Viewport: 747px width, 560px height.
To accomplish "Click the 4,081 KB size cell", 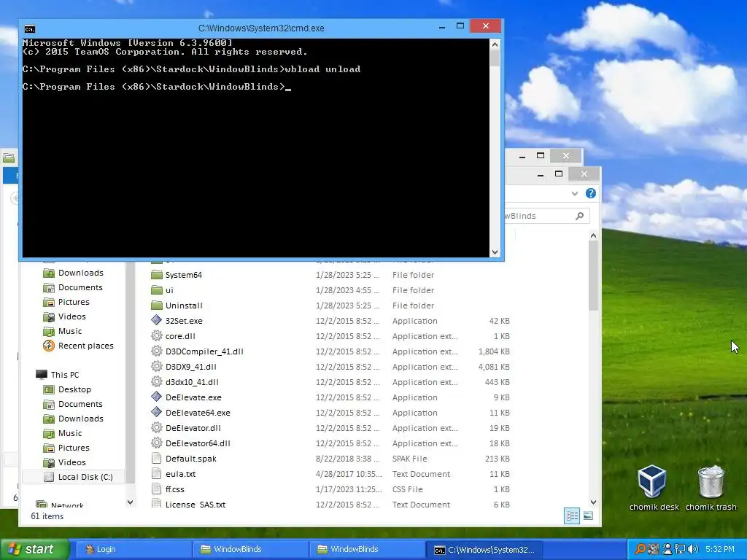I will [494, 367].
